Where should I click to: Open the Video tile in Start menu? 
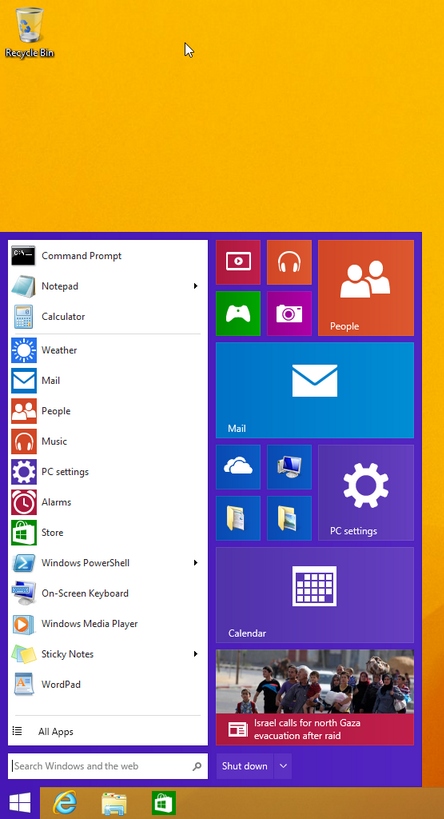click(x=238, y=262)
